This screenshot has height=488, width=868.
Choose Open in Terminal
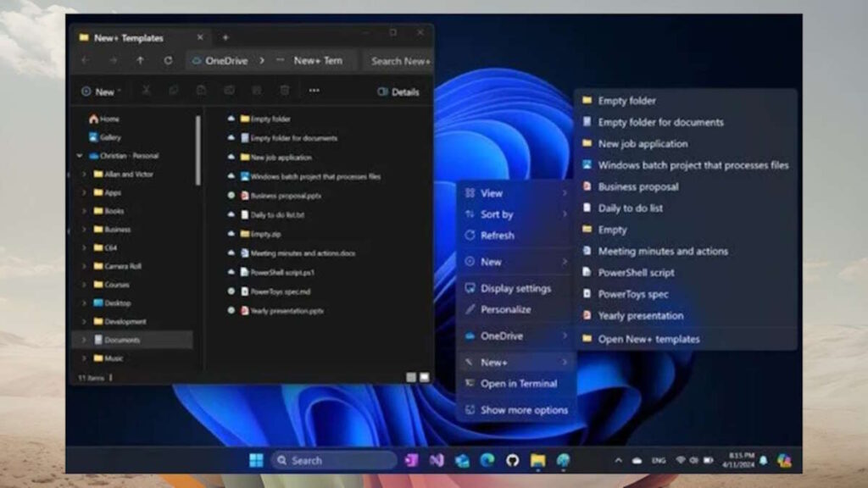click(x=516, y=384)
